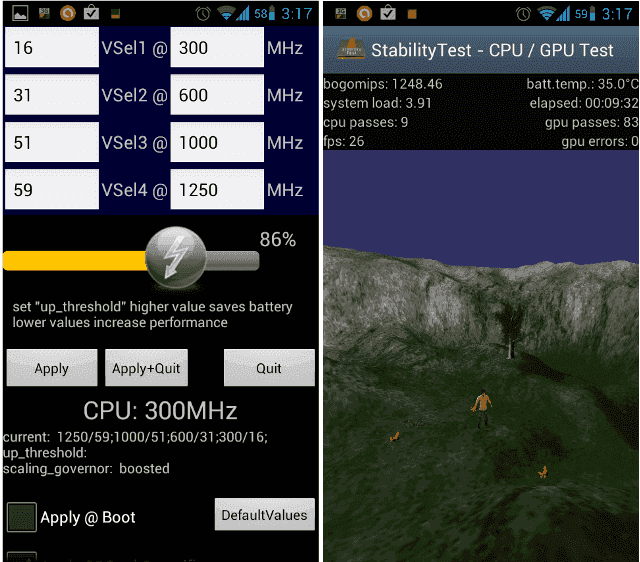Click the orange circular sync icon in right status bar
Viewport: 640px width, 562px height.
364,14
